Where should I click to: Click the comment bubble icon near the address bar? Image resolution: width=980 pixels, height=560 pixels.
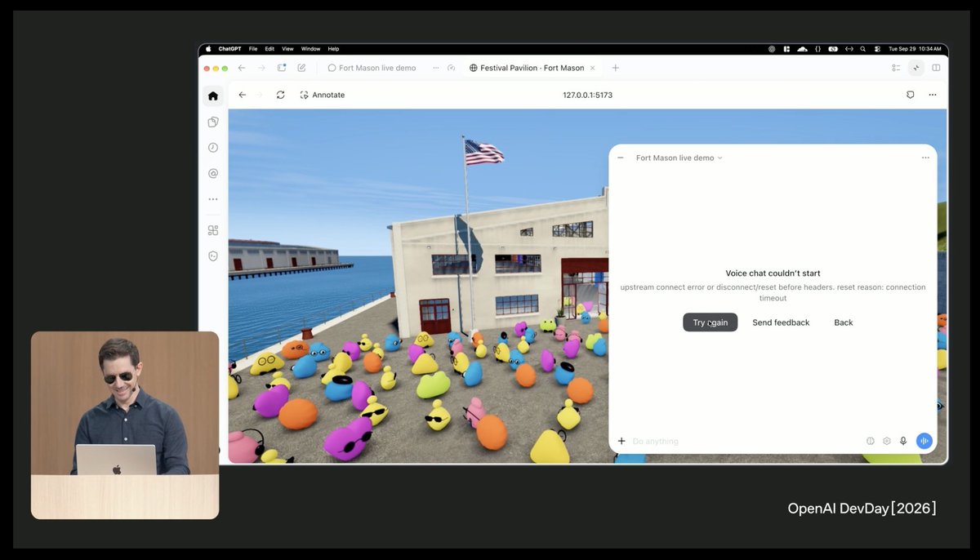pyautogui.click(x=911, y=95)
